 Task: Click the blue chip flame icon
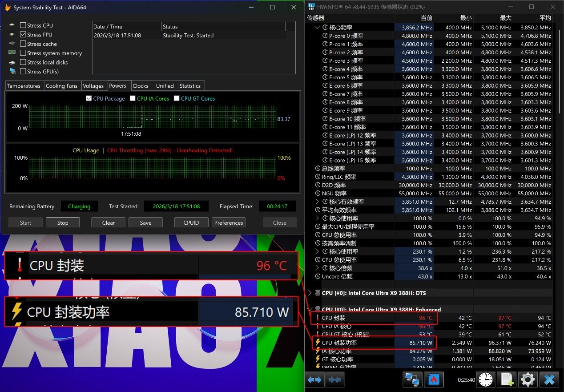click(433, 380)
